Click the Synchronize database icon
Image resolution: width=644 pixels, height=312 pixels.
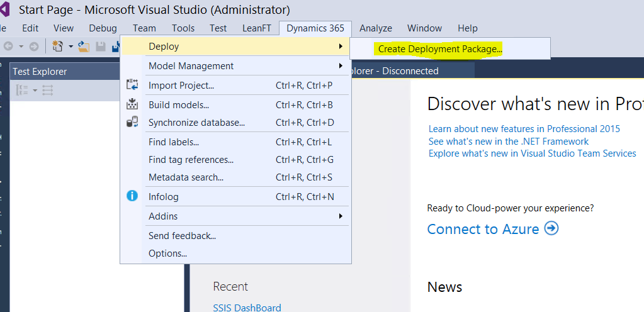(x=132, y=123)
